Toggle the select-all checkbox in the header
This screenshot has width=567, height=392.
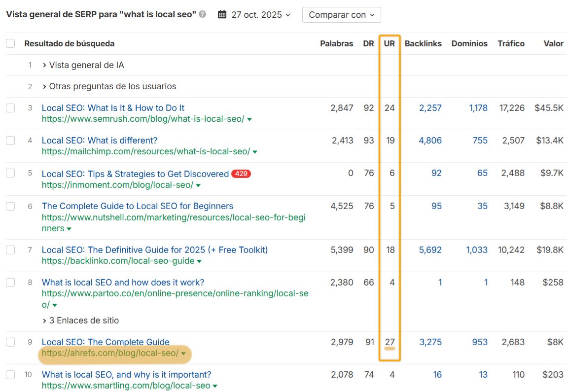[x=10, y=43]
